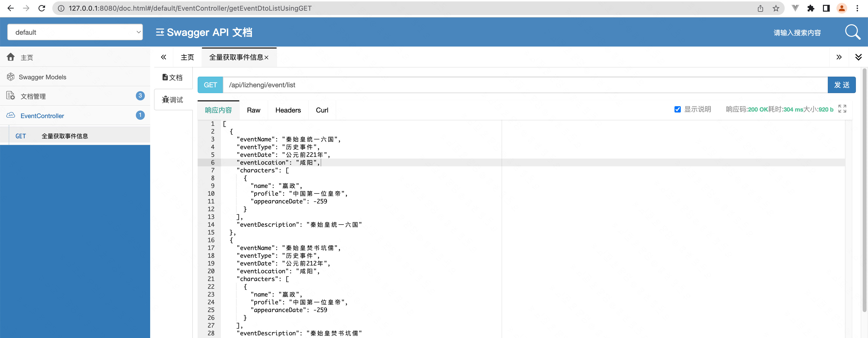The width and height of the screenshot is (868, 338).
Task: Collapse the EventController menu
Action: coord(75,116)
